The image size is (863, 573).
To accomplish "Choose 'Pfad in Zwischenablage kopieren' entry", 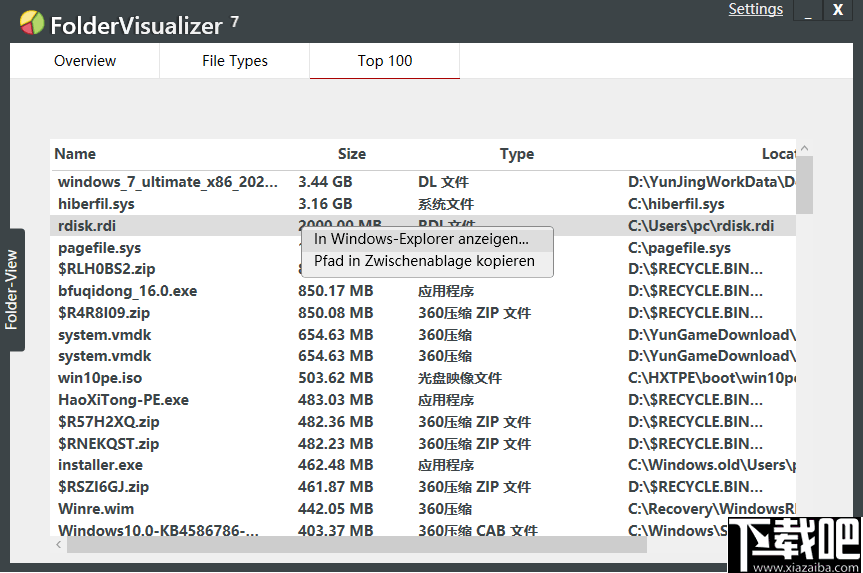I will click(x=427, y=261).
